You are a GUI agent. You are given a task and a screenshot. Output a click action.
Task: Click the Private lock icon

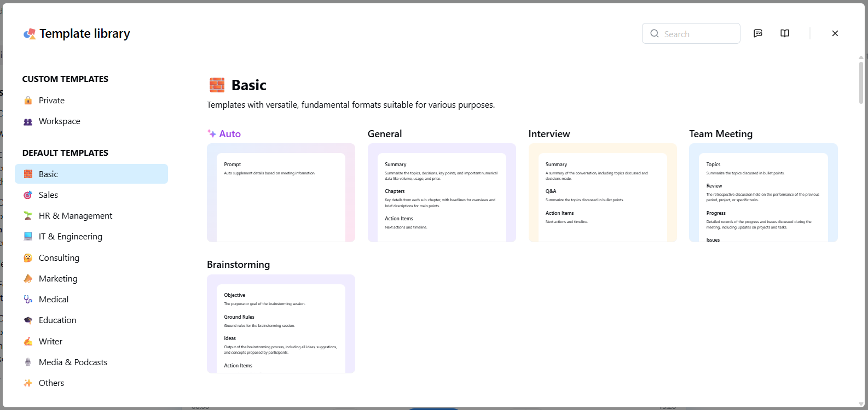point(28,101)
